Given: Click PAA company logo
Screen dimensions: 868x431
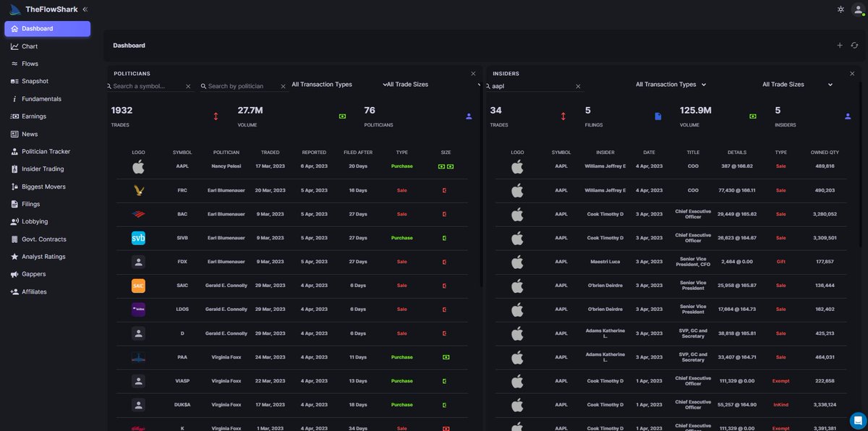Looking at the screenshot, I should [138, 357].
